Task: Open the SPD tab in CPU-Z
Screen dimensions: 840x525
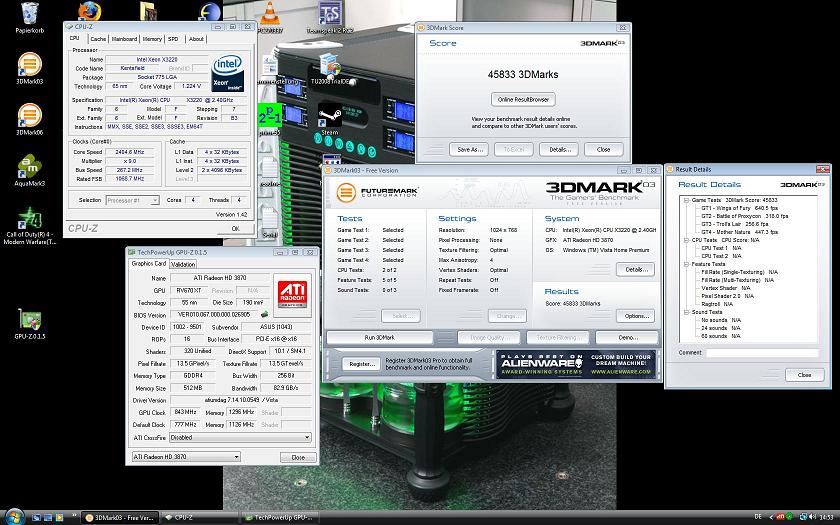Action: point(173,39)
